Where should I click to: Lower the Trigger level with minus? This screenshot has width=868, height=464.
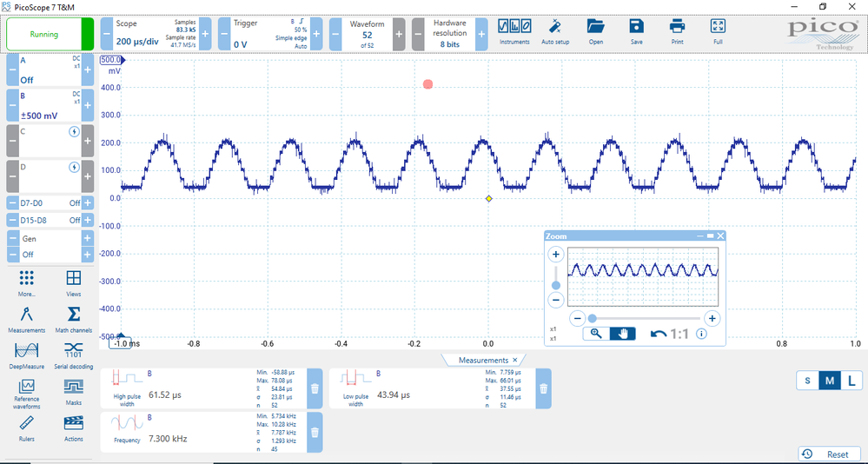(x=224, y=34)
